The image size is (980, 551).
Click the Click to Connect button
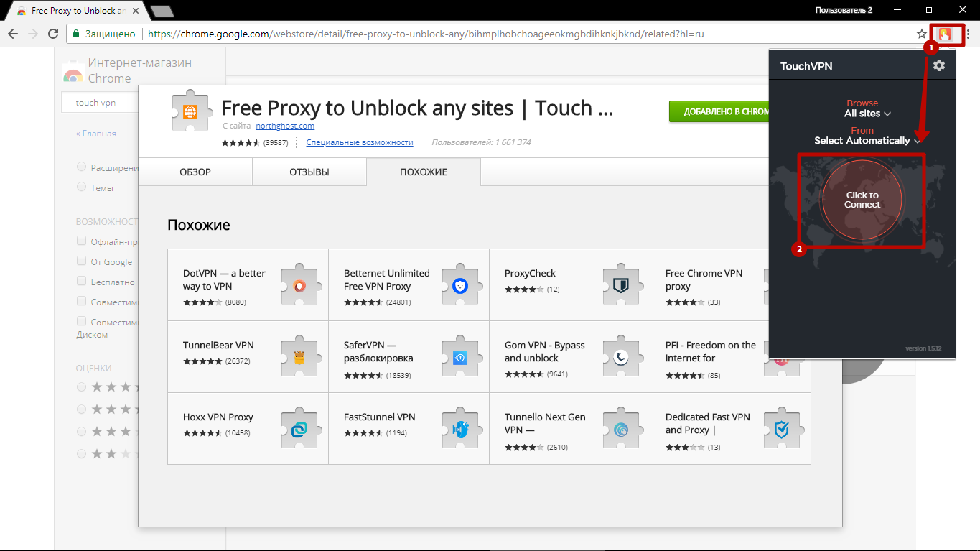coord(862,200)
